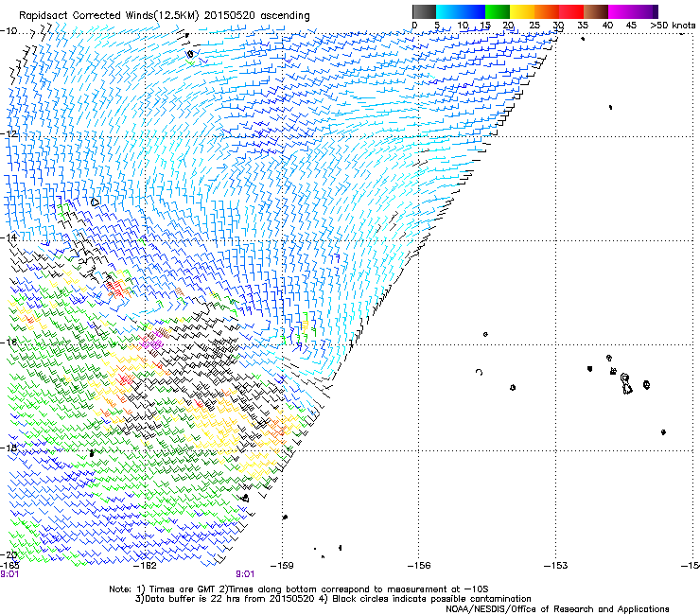Click the '40' label under the color legend
700x615 pixels.
pos(607,26)
